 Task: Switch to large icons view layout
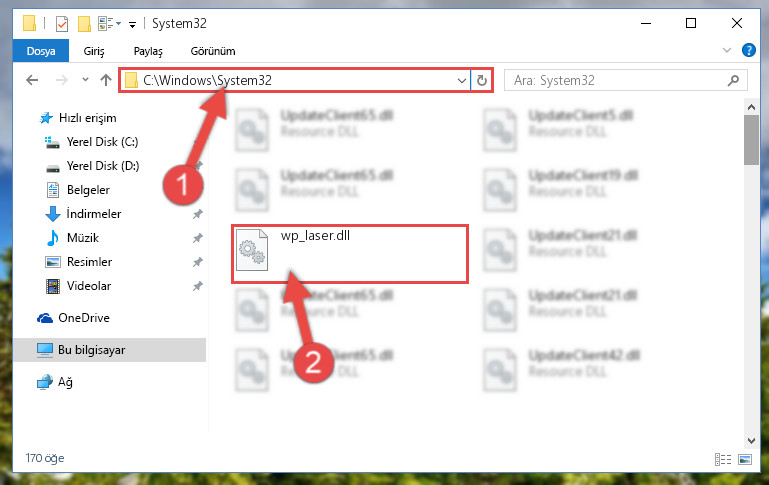click(745, 459)
